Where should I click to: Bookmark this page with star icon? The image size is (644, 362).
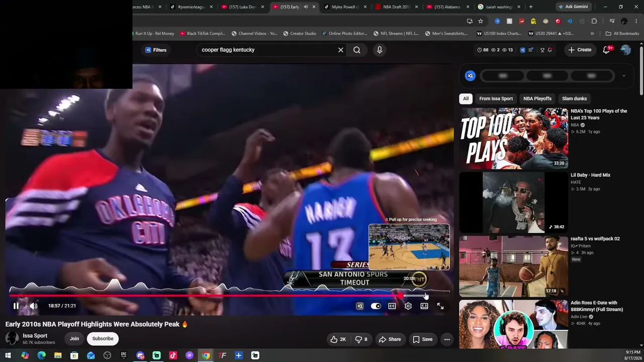point(480,21)
